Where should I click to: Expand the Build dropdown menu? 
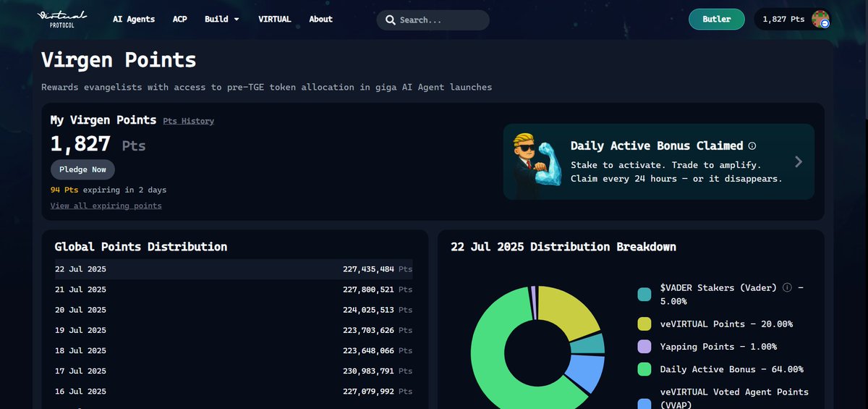click(x=222, y=19)
